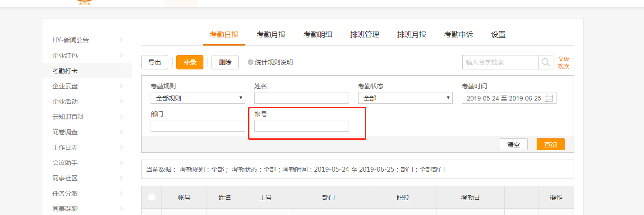This screenshot has width=644, height=215.
Task: Expand the 工作日志 sidebar chevron
Action: 121,147
